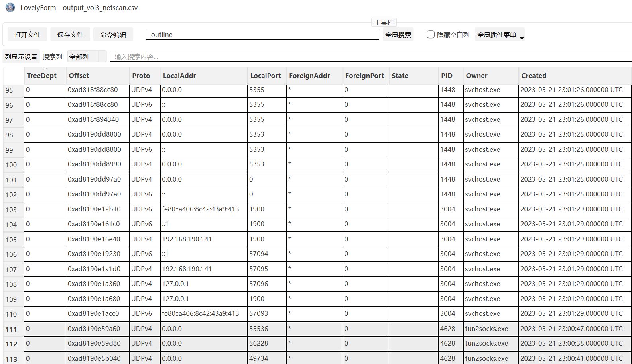Click offset cell 0xad8190e19230
The image size is (632, 364).
(98, 254)
